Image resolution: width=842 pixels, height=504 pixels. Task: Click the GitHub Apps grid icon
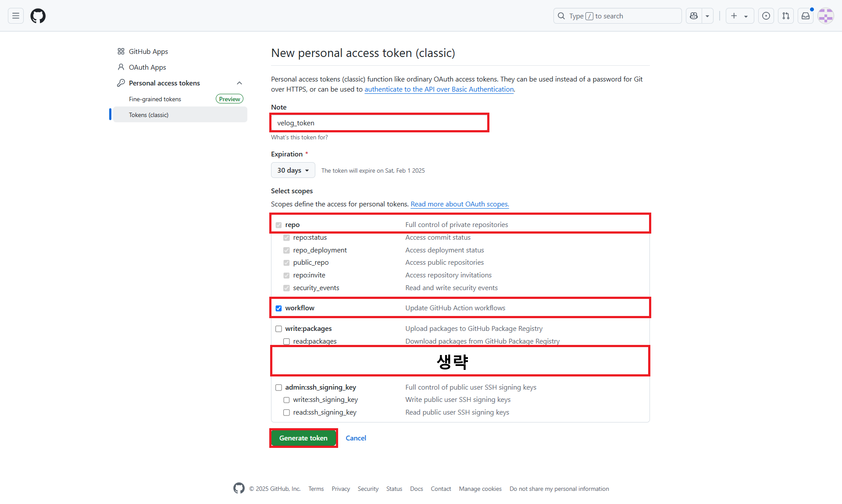(x=121, y=51)
